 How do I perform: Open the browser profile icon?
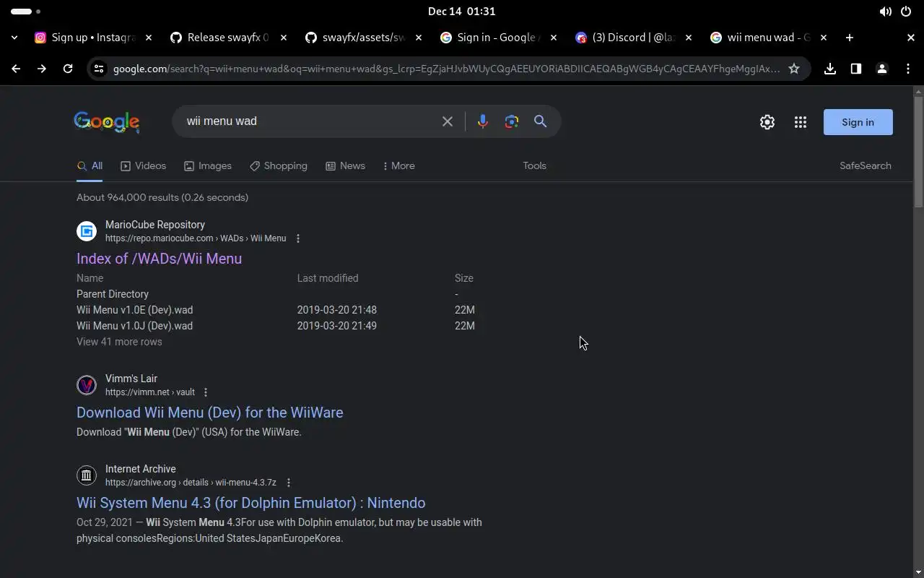pos(882,69)
